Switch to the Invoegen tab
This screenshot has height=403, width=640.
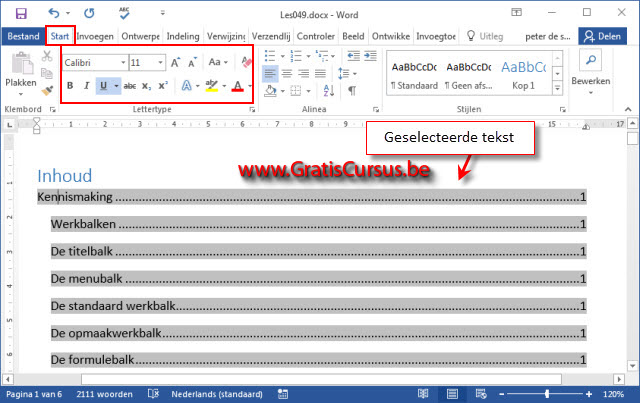[95, 36]
